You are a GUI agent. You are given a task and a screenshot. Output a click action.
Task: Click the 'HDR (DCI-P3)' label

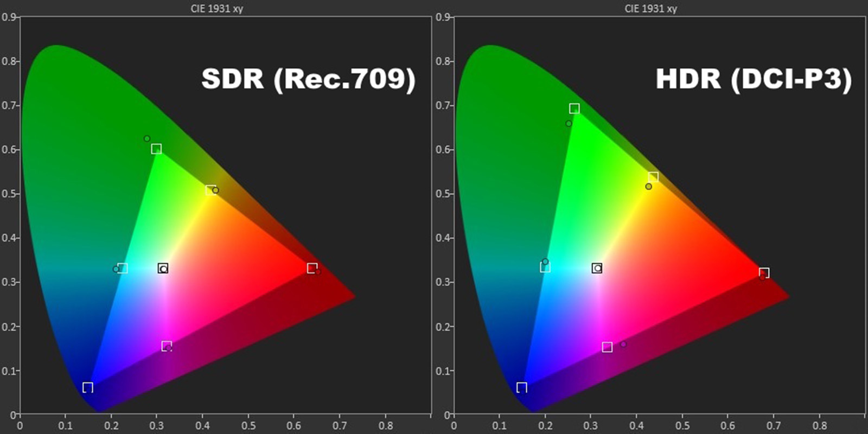[x=754, y=79]
